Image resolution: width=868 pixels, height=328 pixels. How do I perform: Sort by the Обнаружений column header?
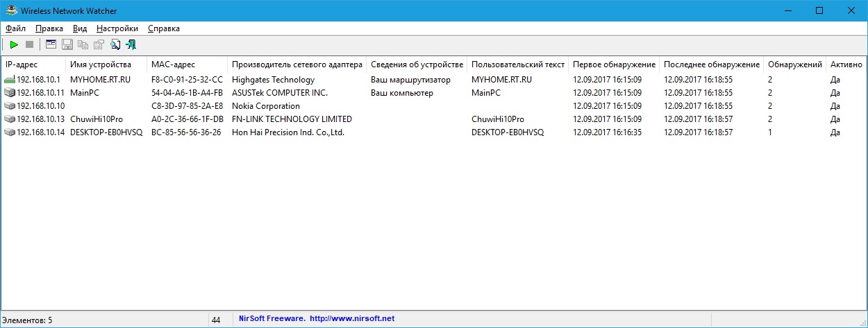(795, 64)
